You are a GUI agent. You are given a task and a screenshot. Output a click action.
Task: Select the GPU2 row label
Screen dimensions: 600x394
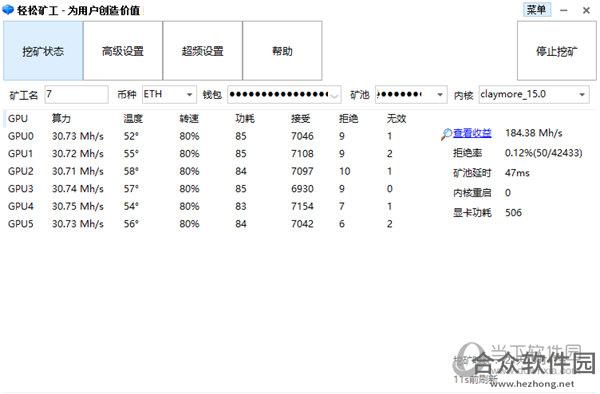tap(21, 171)
